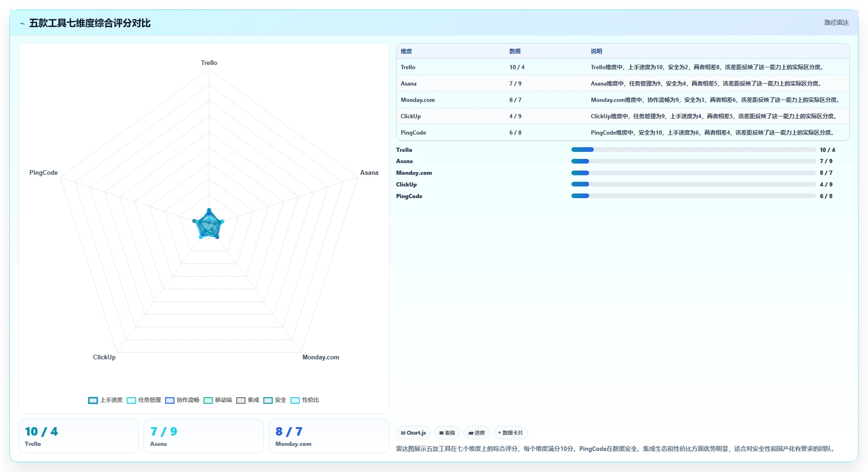Toggle the 安全 legend entry
The height and width of the screenshot is (472, 868).
coord(275,400)
